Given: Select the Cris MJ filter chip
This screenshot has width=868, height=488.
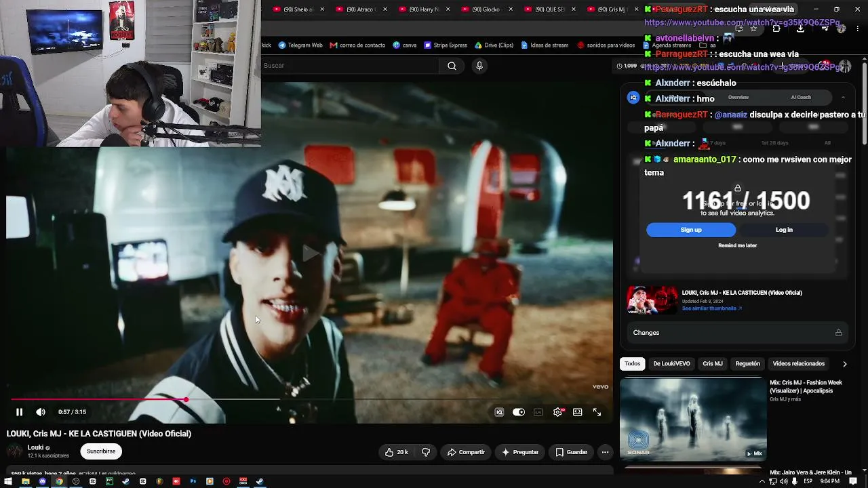Looking at the screenshot, I should tap(713, 364).
